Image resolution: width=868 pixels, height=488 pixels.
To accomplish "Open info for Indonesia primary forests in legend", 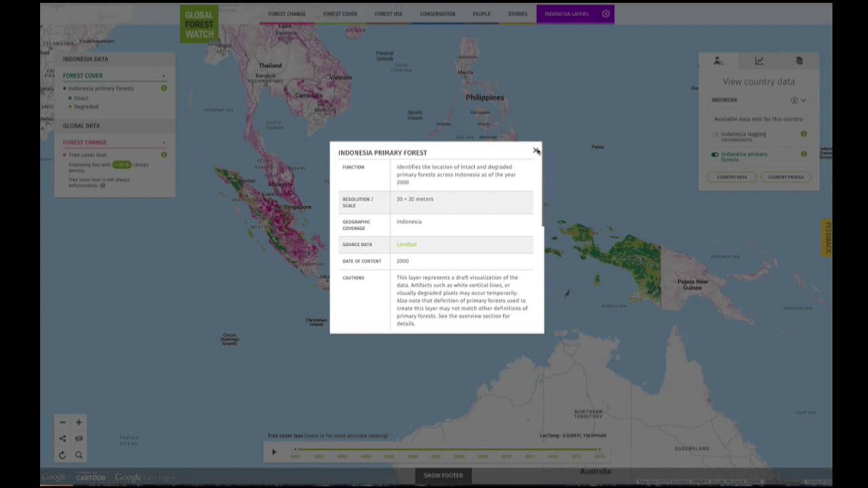I will click(x=163, y=88).
